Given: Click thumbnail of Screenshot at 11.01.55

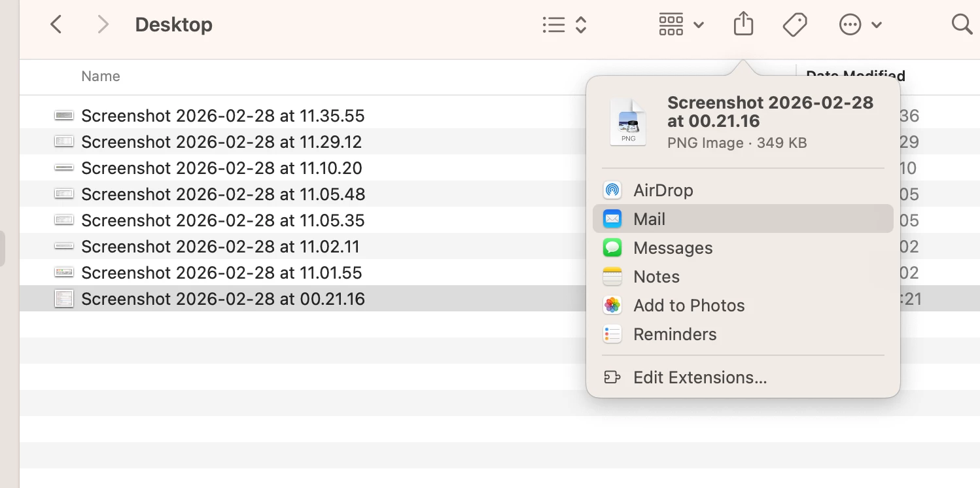Looking at the screenshot, I should 63,273.
